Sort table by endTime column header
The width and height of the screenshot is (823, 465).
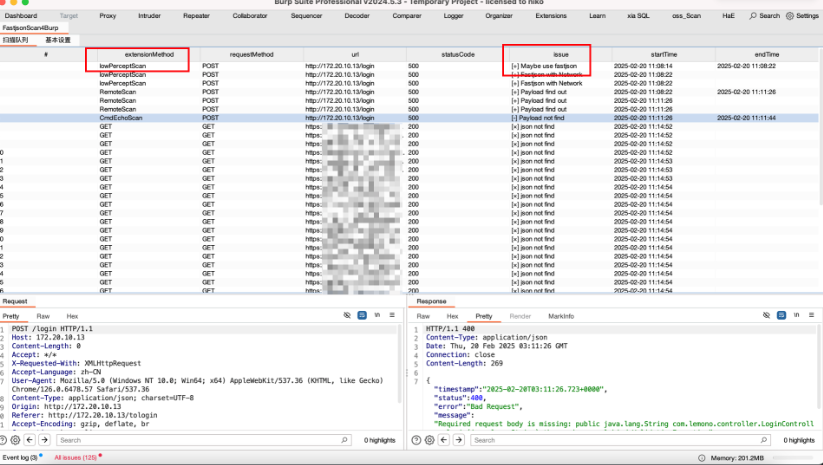(767, 55)
